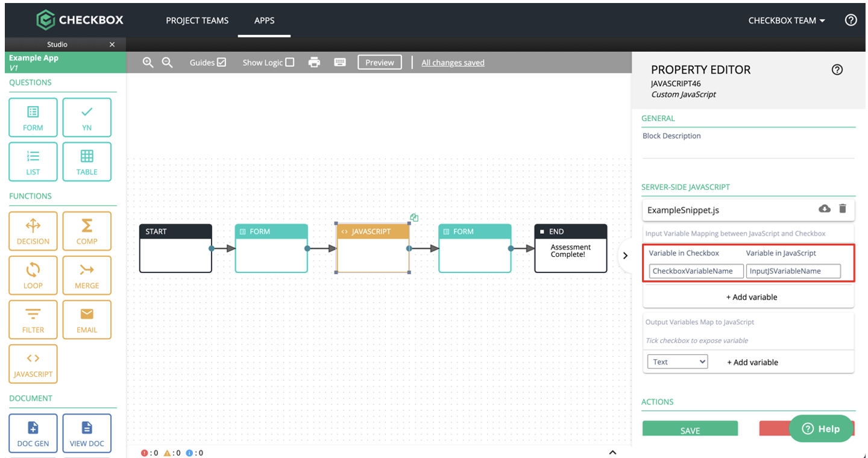Click the blue info counter

tap(194, 453)
